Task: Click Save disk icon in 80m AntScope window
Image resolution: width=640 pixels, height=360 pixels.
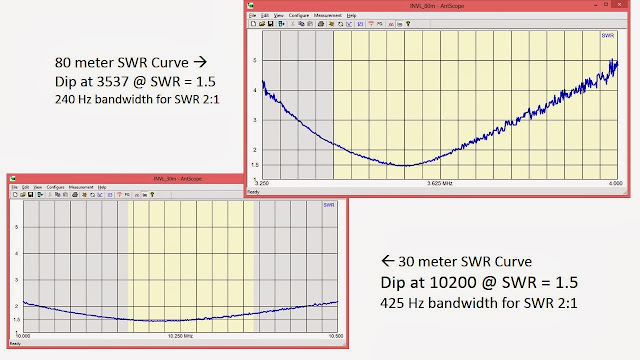Action: [271, 24]
